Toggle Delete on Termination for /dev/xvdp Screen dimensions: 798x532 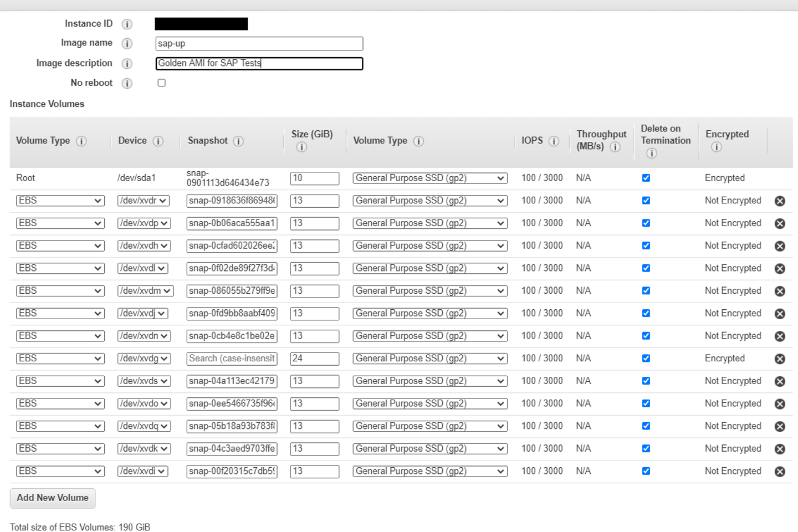click(x=646, y=223)
